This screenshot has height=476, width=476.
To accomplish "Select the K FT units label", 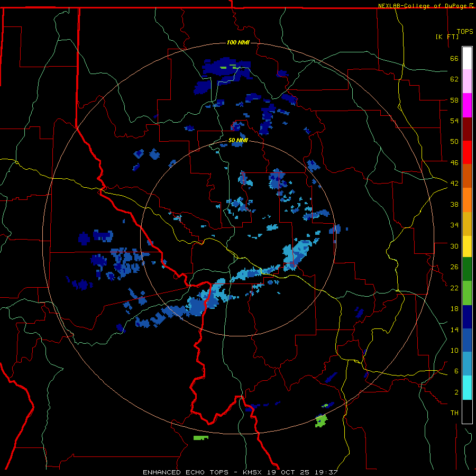I will coord(447,36).
